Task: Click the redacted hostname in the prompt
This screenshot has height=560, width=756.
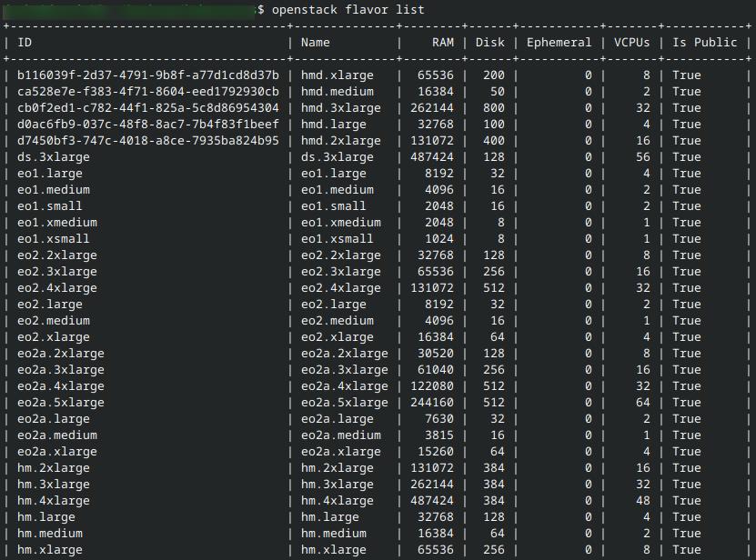Action: coord(127,10)
